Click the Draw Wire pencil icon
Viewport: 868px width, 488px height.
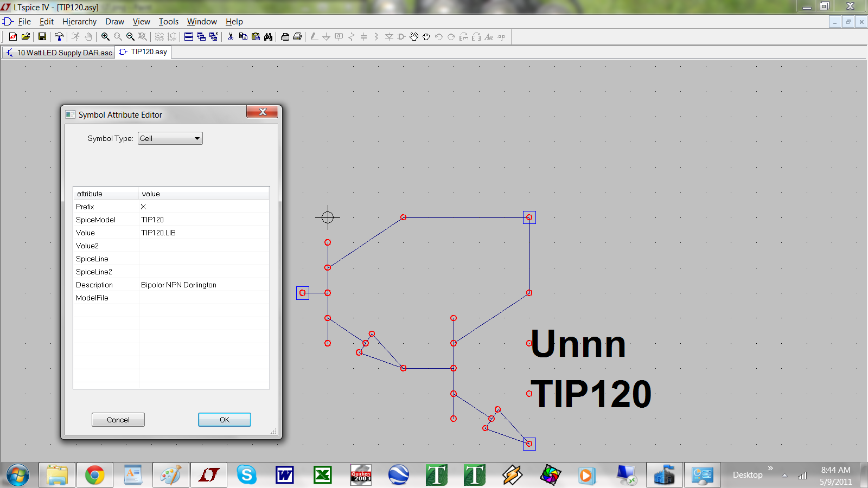coord(314,36)
